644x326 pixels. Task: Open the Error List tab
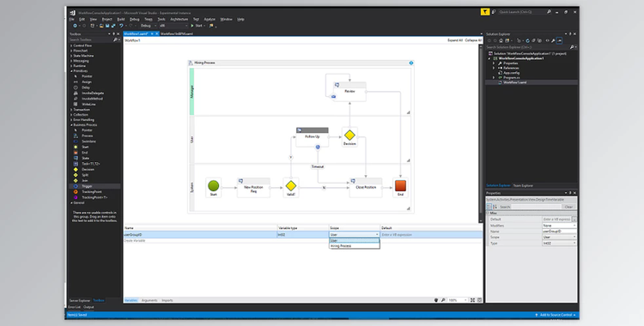pyautogui.click(x=75, y=307)
